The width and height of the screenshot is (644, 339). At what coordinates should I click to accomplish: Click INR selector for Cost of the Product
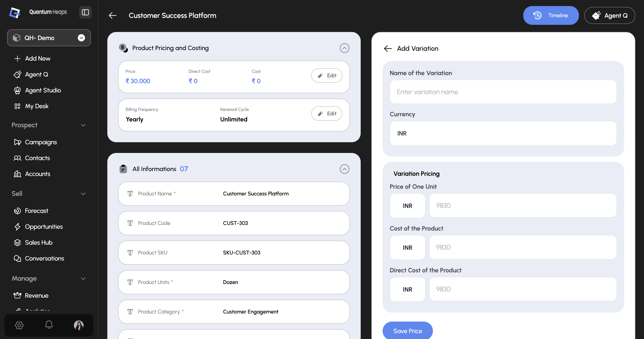tap(407, 247)
